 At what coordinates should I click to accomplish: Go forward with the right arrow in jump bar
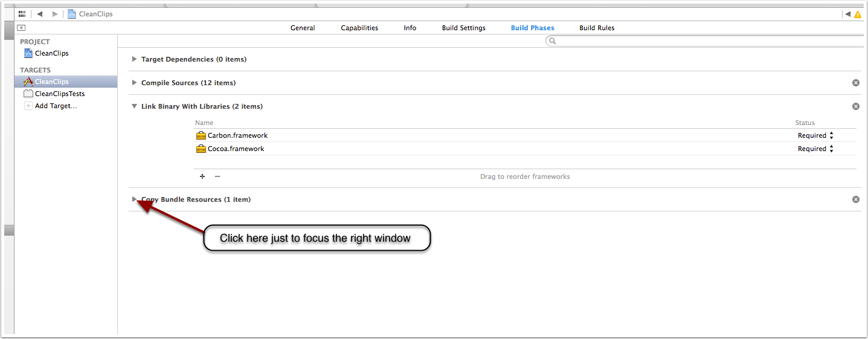click(x=55, y=14)
